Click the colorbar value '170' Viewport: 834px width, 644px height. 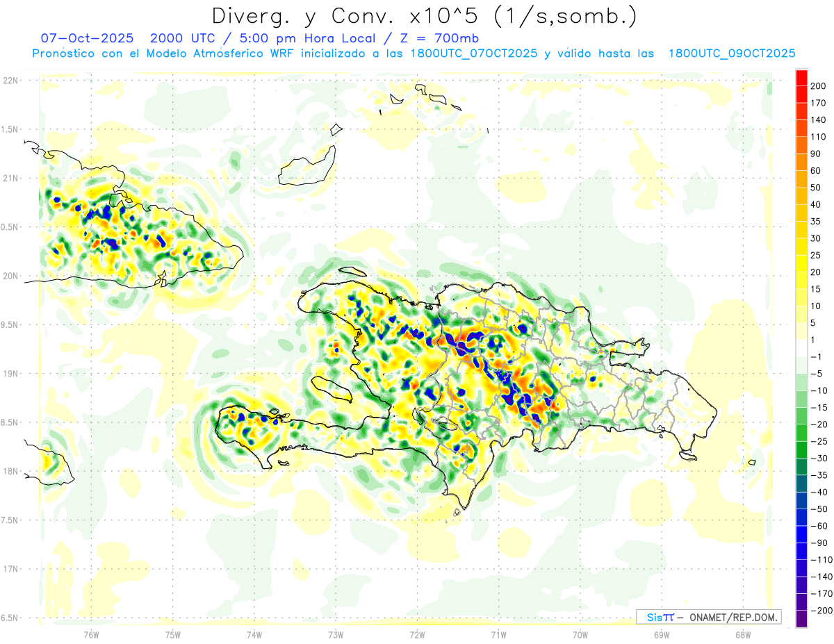pos(819,103)
